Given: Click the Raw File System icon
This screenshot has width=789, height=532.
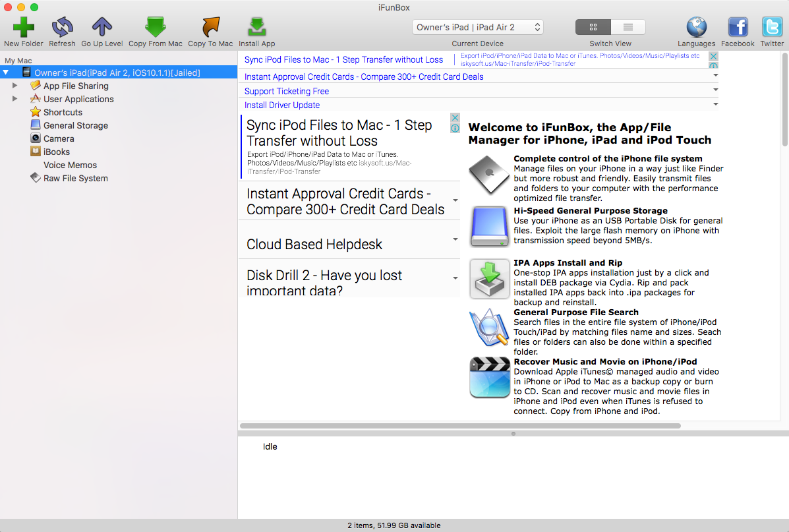Looking at the screenshot, I should pos(35,178).
